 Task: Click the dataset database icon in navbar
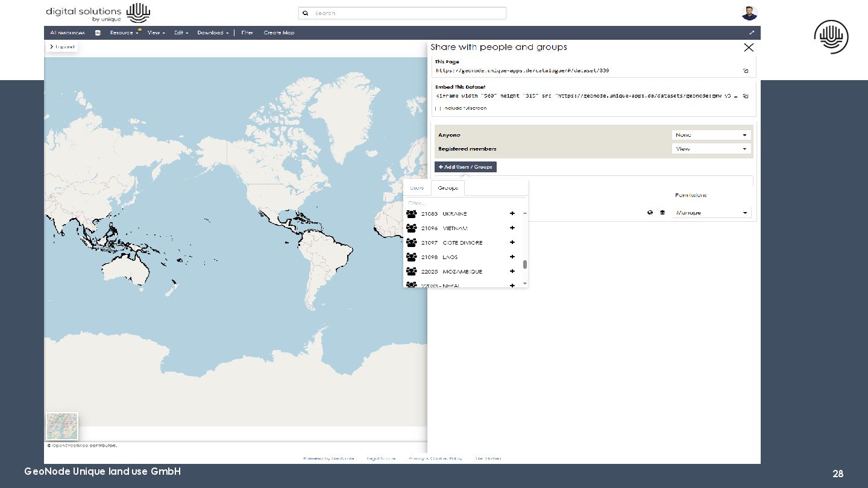(x=98, y=33)
